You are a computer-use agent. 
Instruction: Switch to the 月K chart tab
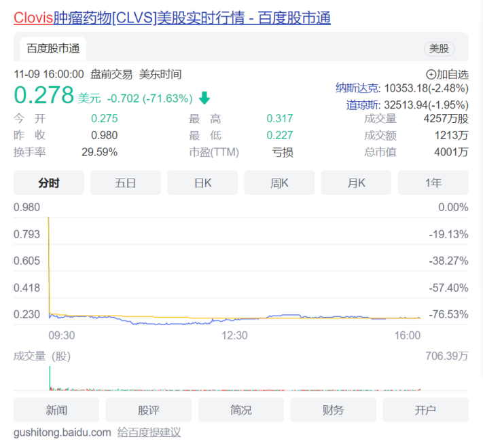click(356, 183)
